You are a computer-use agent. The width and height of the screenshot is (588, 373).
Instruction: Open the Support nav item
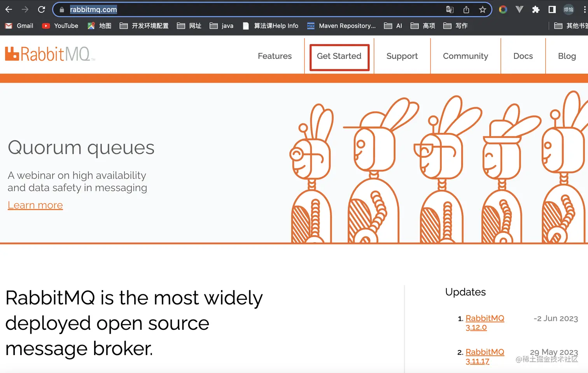(402, 56)
